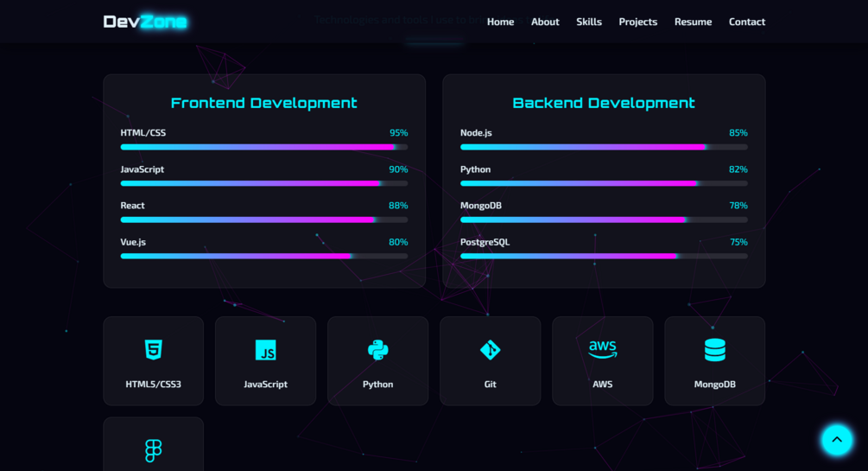The image size is (868, 471).
Task: Click the Vue.js skill label
Action: click(133, 242)
